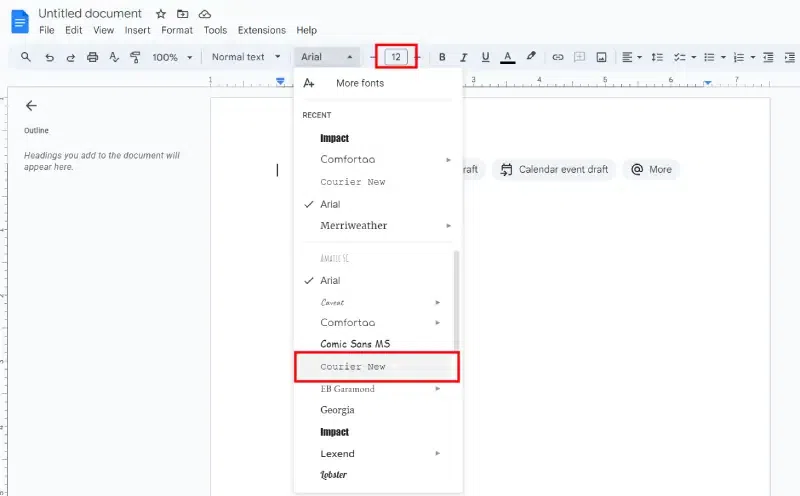Move the document to a folder
Screen dimensions: 800x496
click(183, 14)
